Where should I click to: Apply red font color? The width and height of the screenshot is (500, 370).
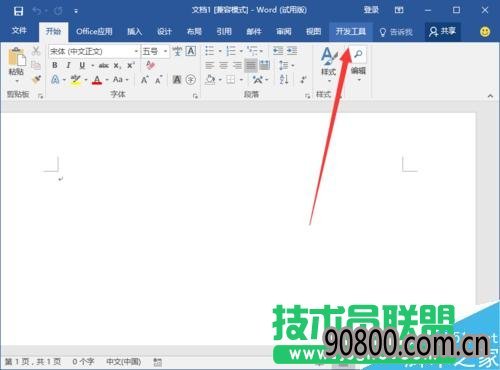(x=97, y=80)
